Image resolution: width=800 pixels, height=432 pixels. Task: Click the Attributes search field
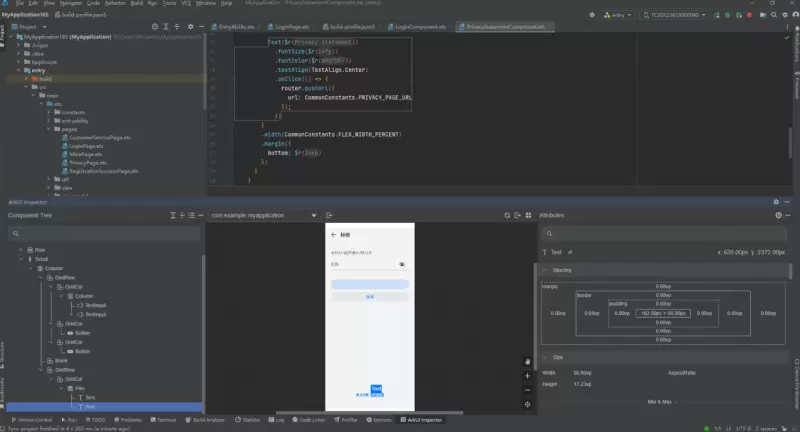click(x=660, y=234)
